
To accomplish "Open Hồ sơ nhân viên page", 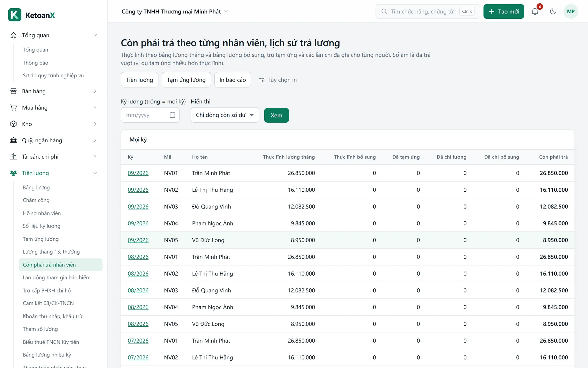I will pos(42,213).
